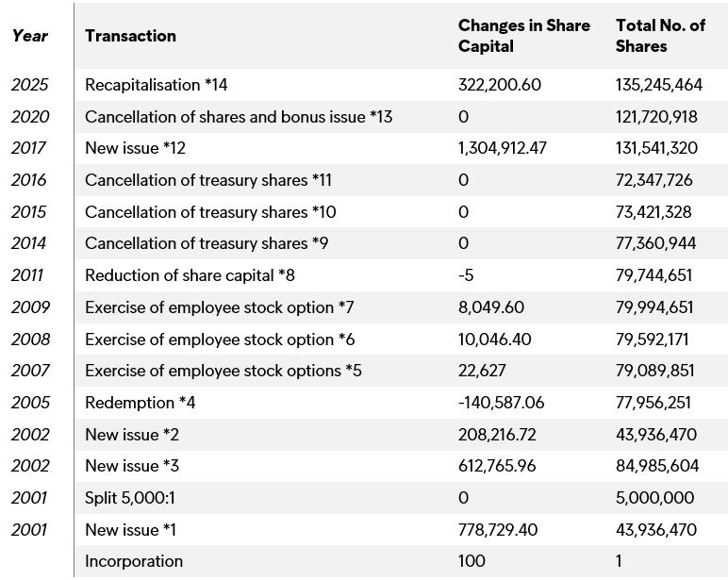Select the year 2009 cell
The image size is (728, 580).
(30, 307)
